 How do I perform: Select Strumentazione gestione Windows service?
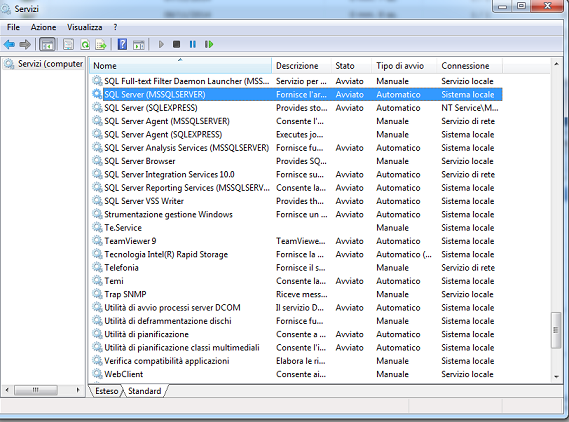296,214
